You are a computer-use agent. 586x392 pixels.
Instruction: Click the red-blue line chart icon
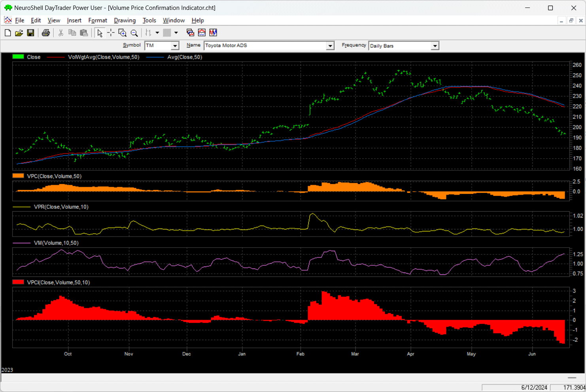202,33
